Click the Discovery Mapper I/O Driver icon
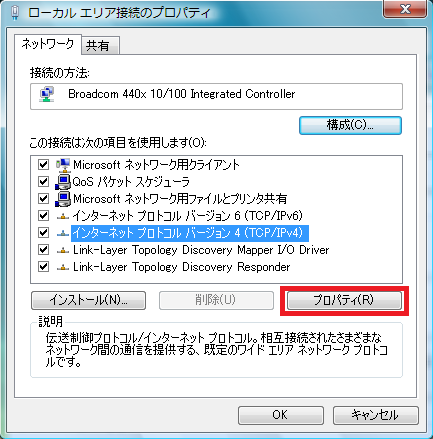The width and height of the screenshot is (433, 439). coord(63,251)
